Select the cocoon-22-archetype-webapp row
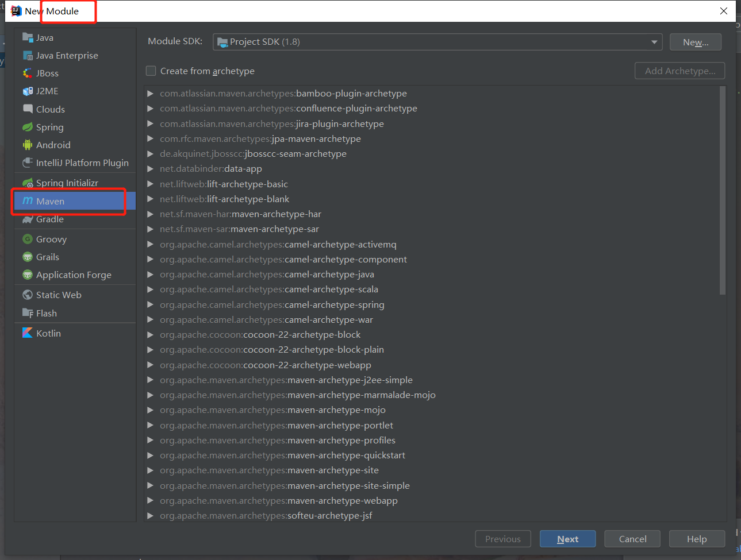The height and width of the screenshot is (560, 741). pos(432,365)
